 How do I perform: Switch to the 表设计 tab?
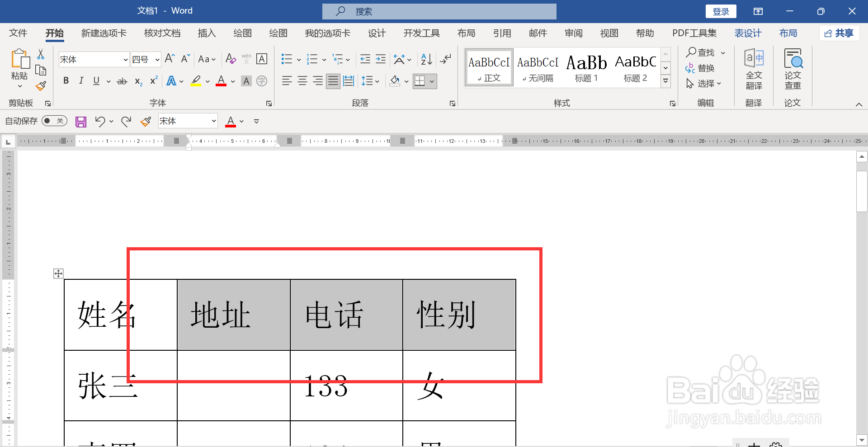pos(748,33)
